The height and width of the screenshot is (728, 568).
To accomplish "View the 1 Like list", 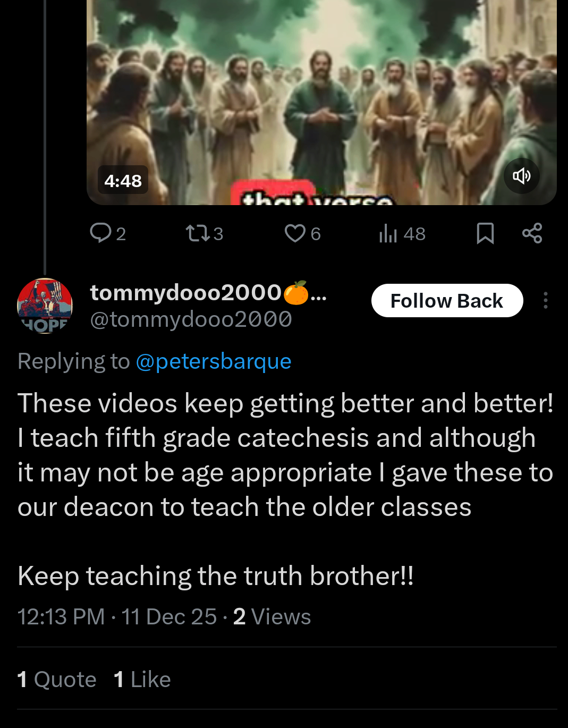I will 142,679.
